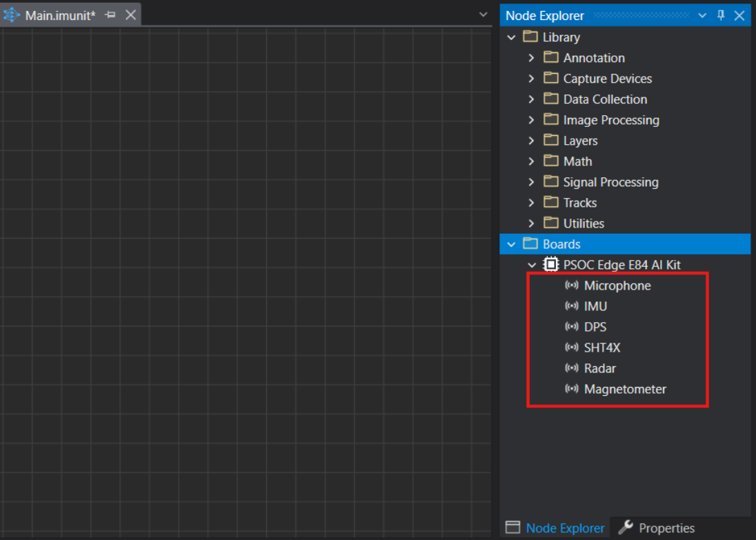Viewport: 756px width, 540px height.
Task: Expand the Signal Processing folder
Action: [x=531, y=182]
